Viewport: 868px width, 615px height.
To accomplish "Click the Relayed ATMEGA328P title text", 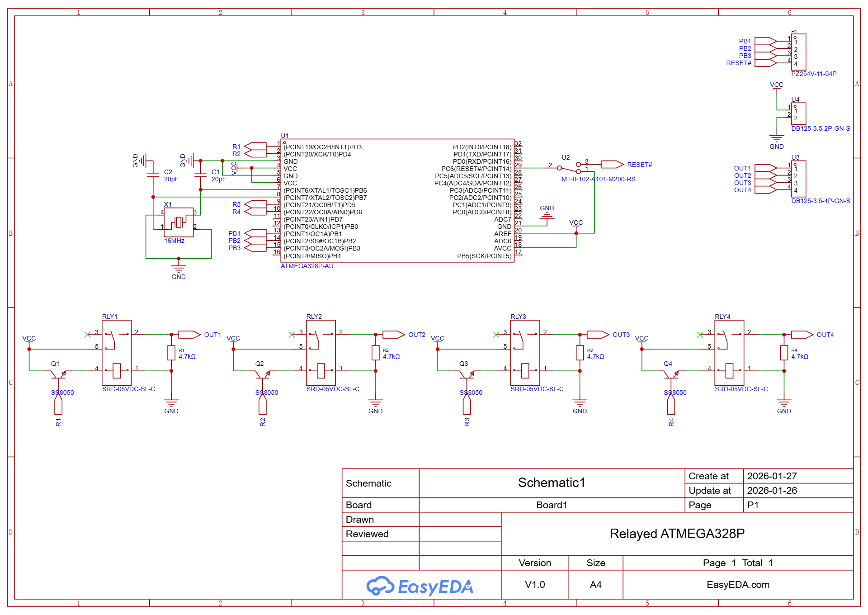I will point(677,534).
